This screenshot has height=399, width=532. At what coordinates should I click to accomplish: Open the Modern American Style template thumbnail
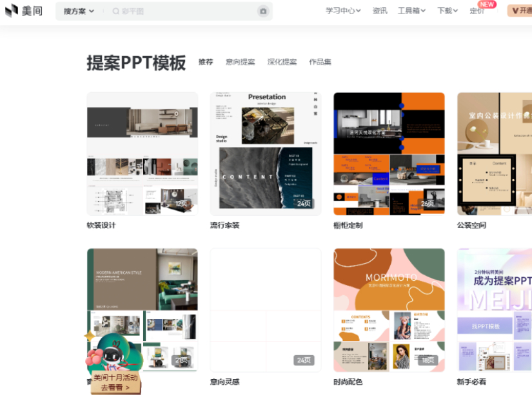pos(143,310)
